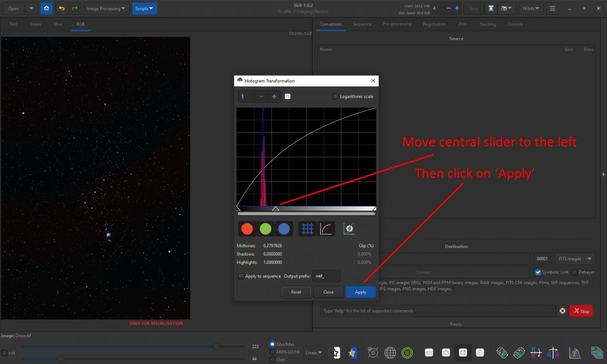Click the green redo arrow

pos(75,8)
